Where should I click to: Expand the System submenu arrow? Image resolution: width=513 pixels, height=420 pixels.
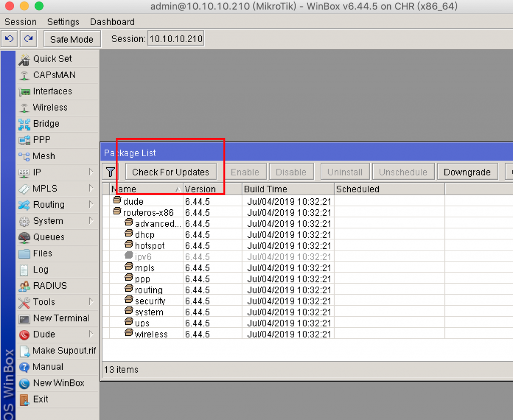[91, 221]
